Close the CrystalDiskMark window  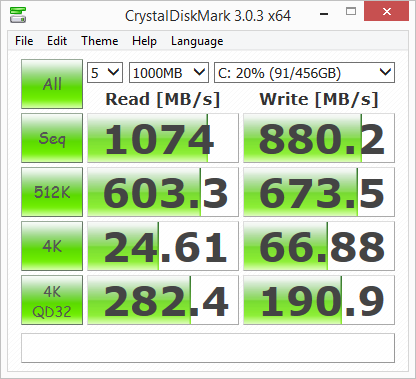point(387,11)
